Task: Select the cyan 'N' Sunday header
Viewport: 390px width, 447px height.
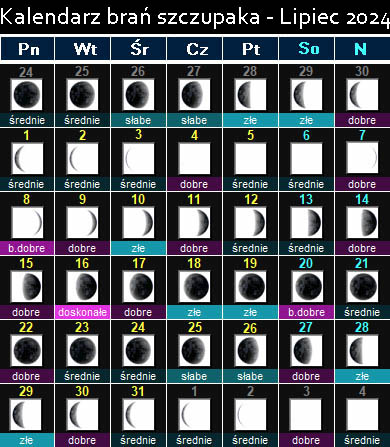Action: click(x=362, y=49)
